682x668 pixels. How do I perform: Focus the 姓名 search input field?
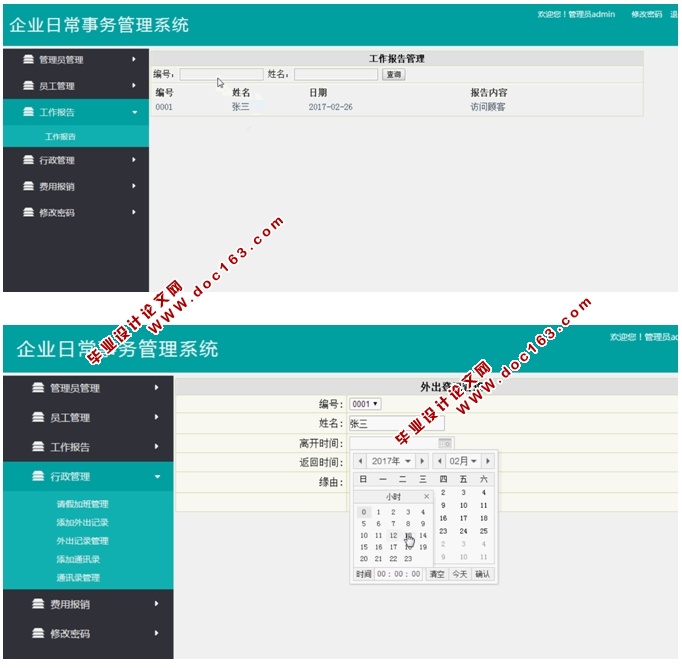(336, 74)
